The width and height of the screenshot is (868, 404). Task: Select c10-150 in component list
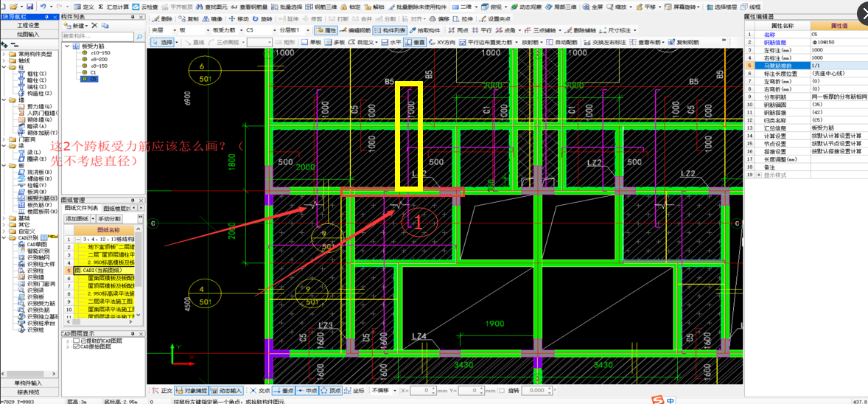(x=94, y=52)
